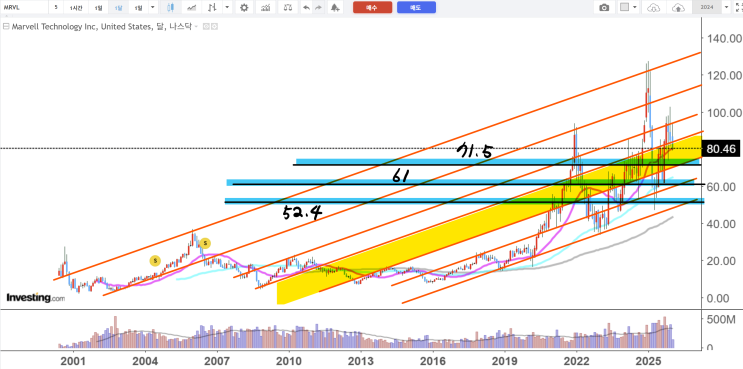This screenshot has width=743, height=369.
Task: Click the compare scales balance icon
Action: click(287, 8)
